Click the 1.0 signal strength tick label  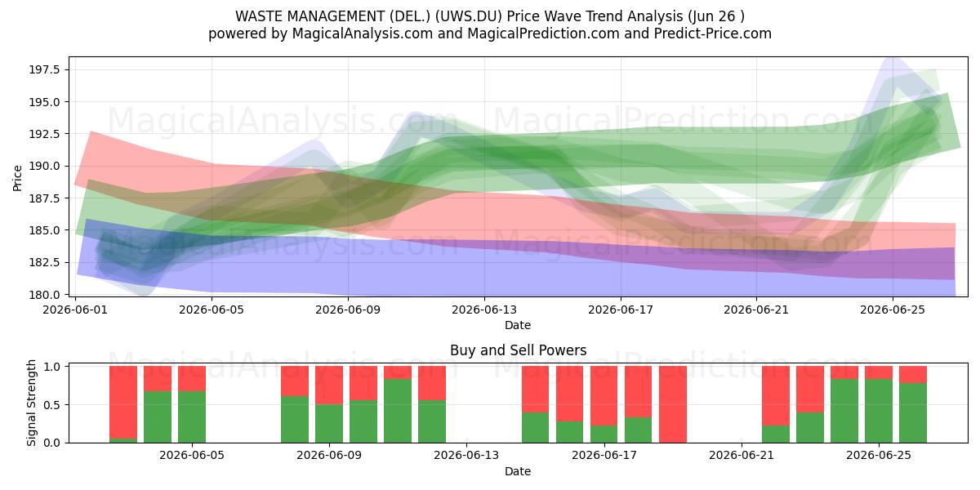coord(53,367)
